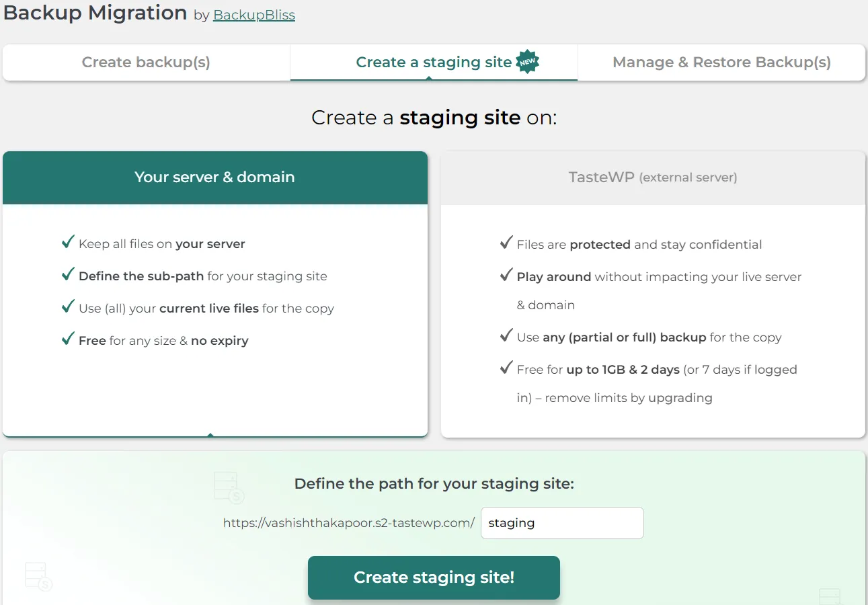Select Create a staging site tab
Image resolution: width=868 pixels, height=605 pixels.
(434, 63)
